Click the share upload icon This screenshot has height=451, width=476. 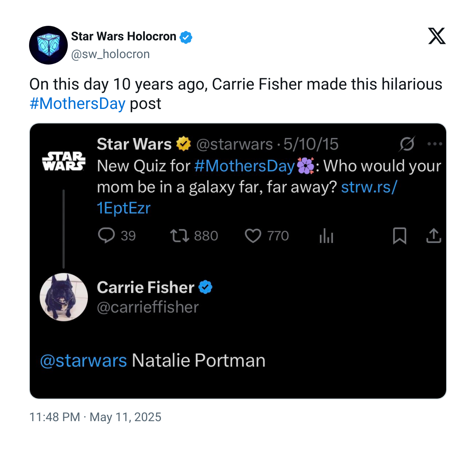tap(434, 236)
